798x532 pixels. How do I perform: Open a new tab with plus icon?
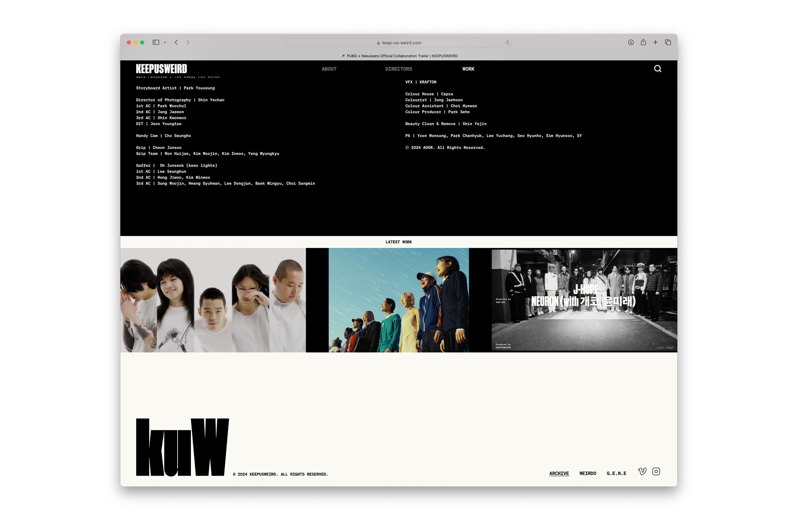(x=655, y=43)
